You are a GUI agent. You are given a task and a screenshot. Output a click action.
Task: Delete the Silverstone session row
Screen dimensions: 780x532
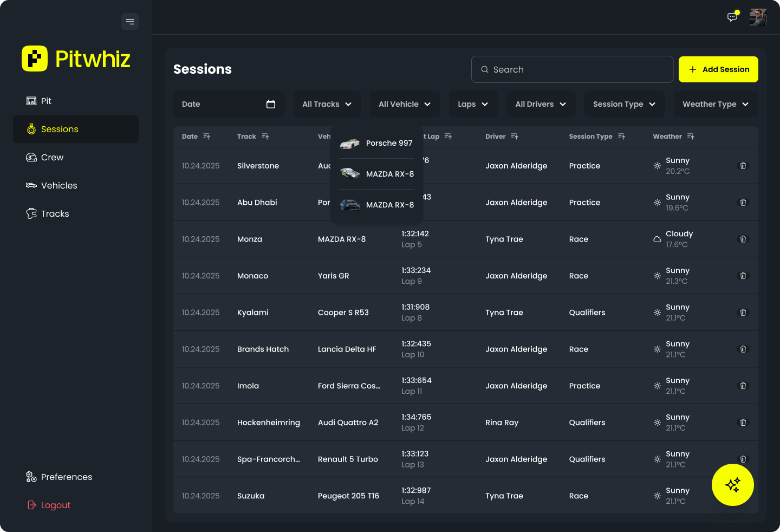743,166
